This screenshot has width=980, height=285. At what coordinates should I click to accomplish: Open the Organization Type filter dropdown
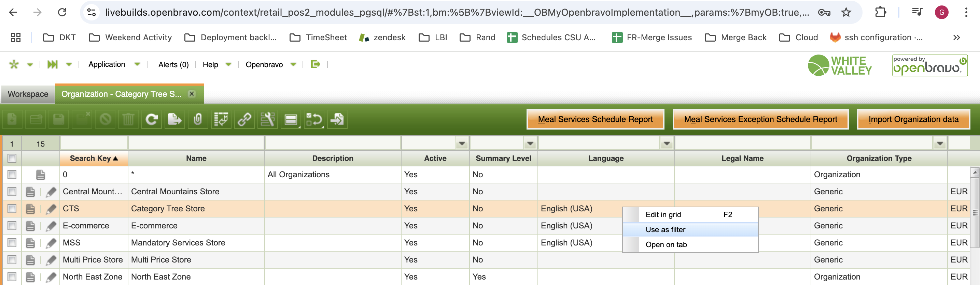click(940, 143)
